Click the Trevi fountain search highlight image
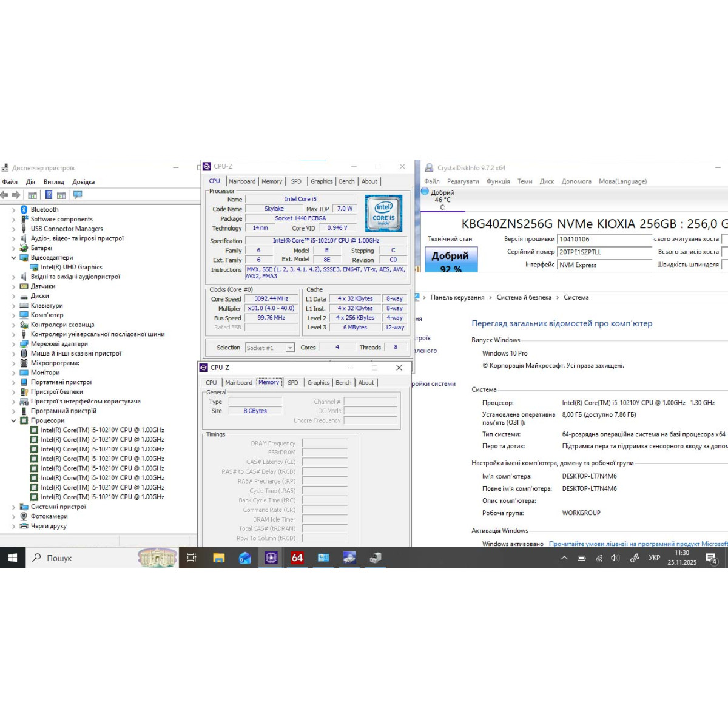Screen dimensions: 728x728 click(158, 558)
